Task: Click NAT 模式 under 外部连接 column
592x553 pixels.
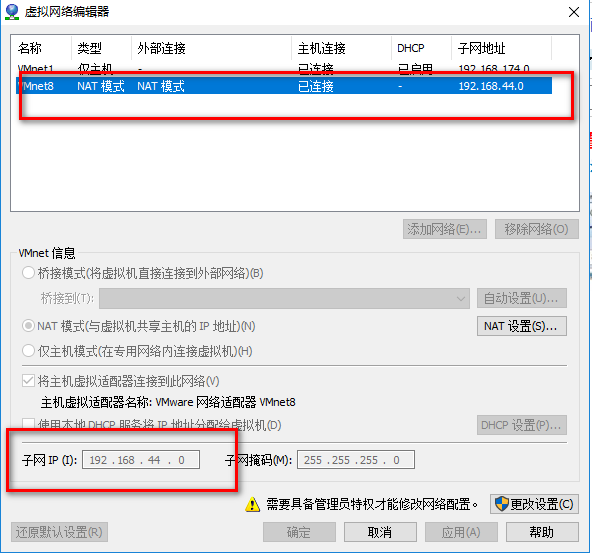Action: [161, 86]
